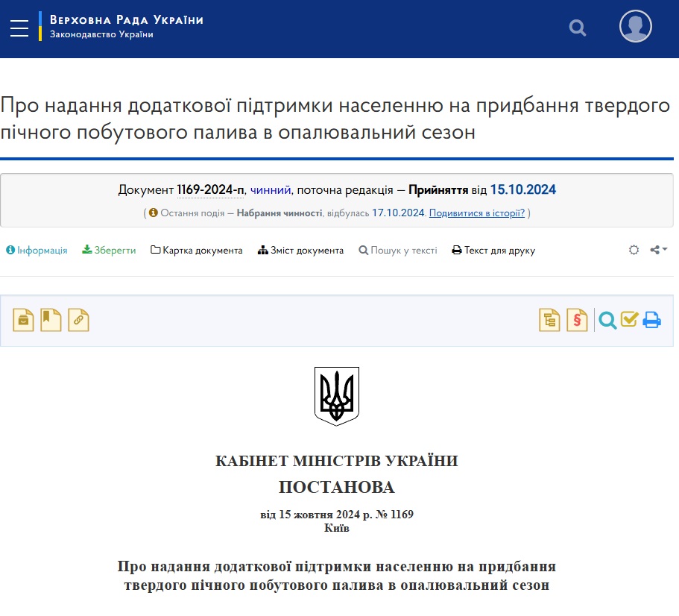Open the document structure tree icon
679x616 pixels.
click(x=550, y=320)
